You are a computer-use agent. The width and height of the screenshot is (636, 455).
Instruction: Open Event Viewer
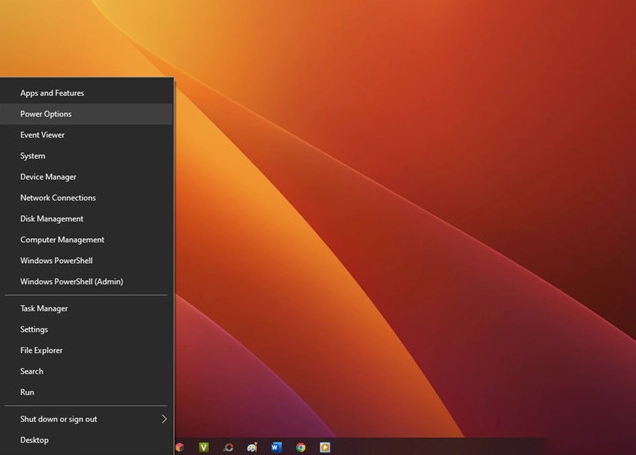(86, 135)
